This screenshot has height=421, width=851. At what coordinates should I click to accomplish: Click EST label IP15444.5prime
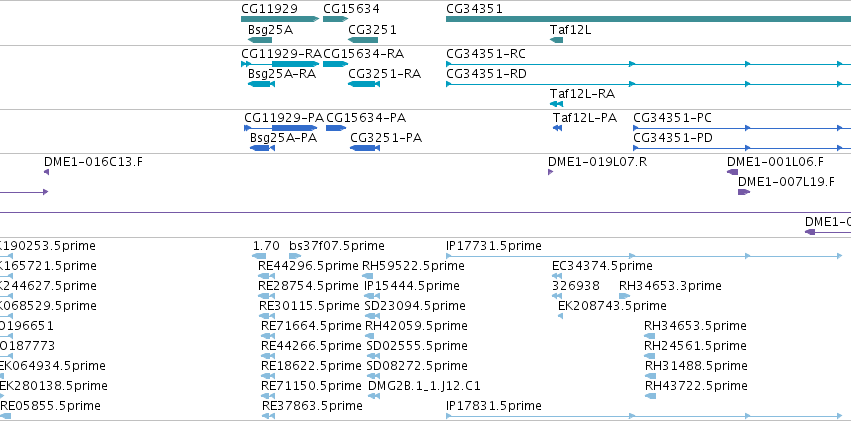tap(412, 286)
